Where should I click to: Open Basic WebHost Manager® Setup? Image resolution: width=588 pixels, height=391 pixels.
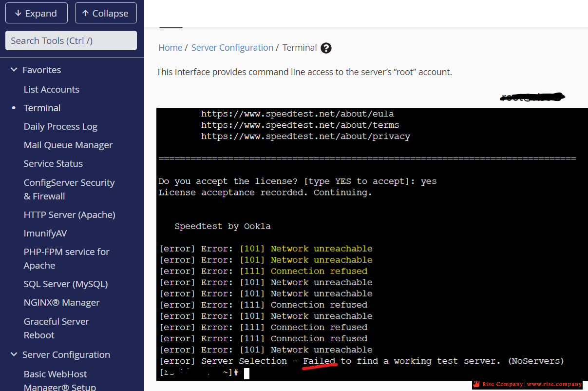[x=60, y=381]
